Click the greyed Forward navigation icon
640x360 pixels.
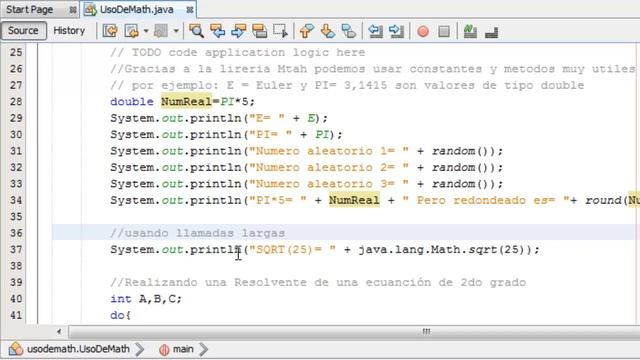pyautogui.click(x=161, y=31)
